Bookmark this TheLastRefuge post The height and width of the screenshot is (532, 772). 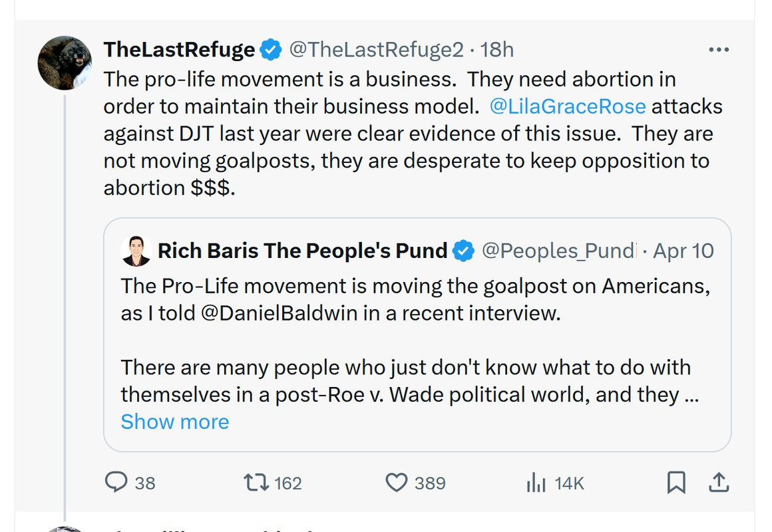click(676, 482)
